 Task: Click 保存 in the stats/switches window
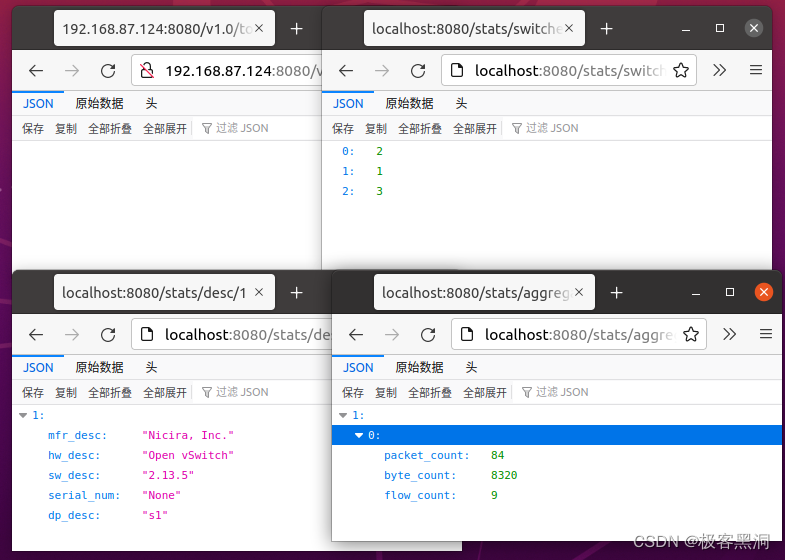click(x=342, y=129)
